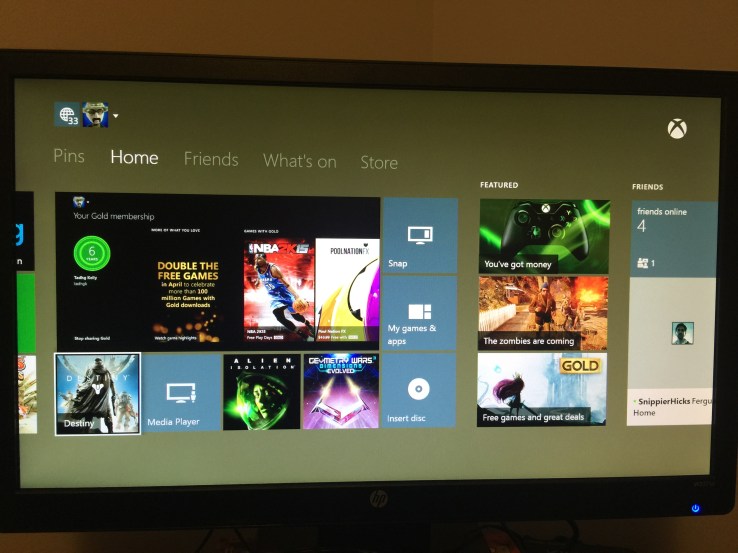The width and height of the screenshot is (738, 553).
Task: Click the Stop sharing Gold link
Action: pos(92,338)
